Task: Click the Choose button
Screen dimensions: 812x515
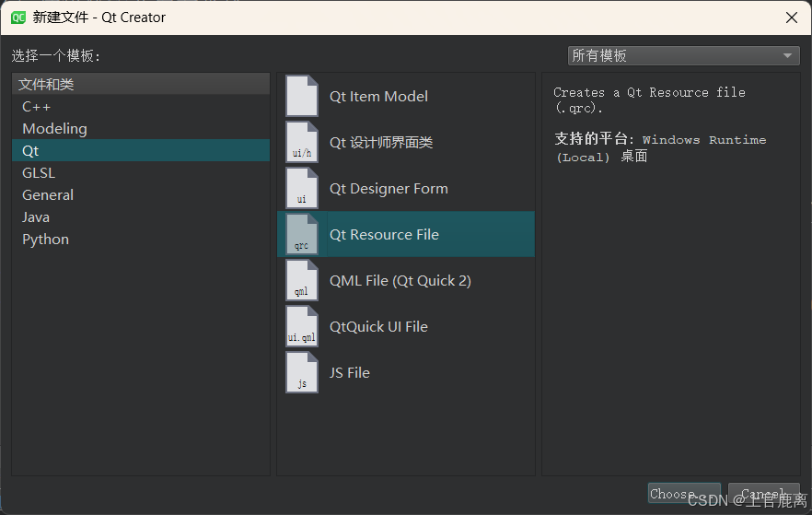Action: point(684,493)
